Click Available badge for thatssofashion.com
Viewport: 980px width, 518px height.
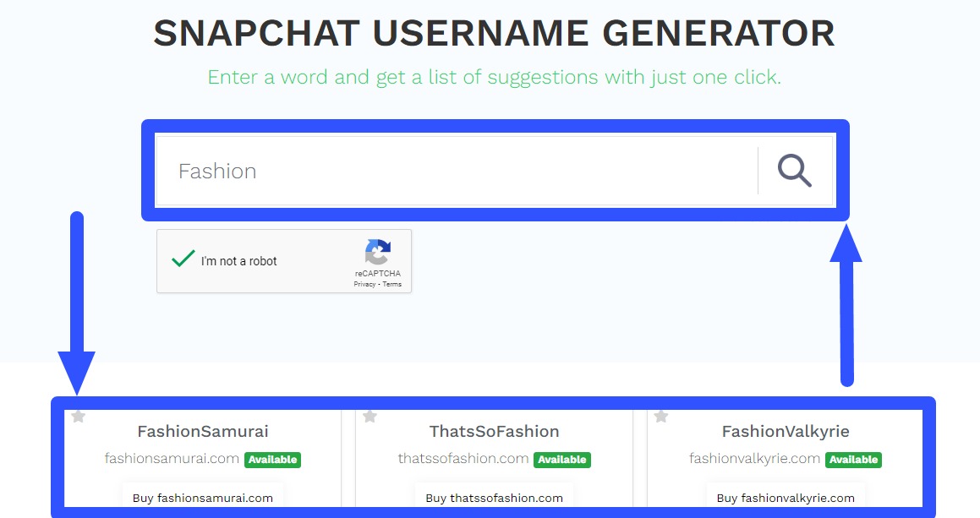(562, 460)
